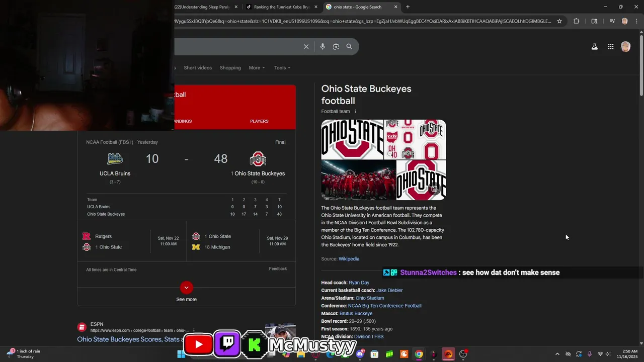Open search by image (Lens)
The width and height of the screenshot is (644, 362).
(336, 47)
